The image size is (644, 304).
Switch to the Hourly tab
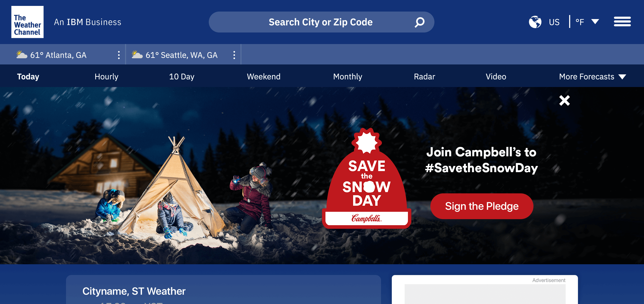point(107,77)
